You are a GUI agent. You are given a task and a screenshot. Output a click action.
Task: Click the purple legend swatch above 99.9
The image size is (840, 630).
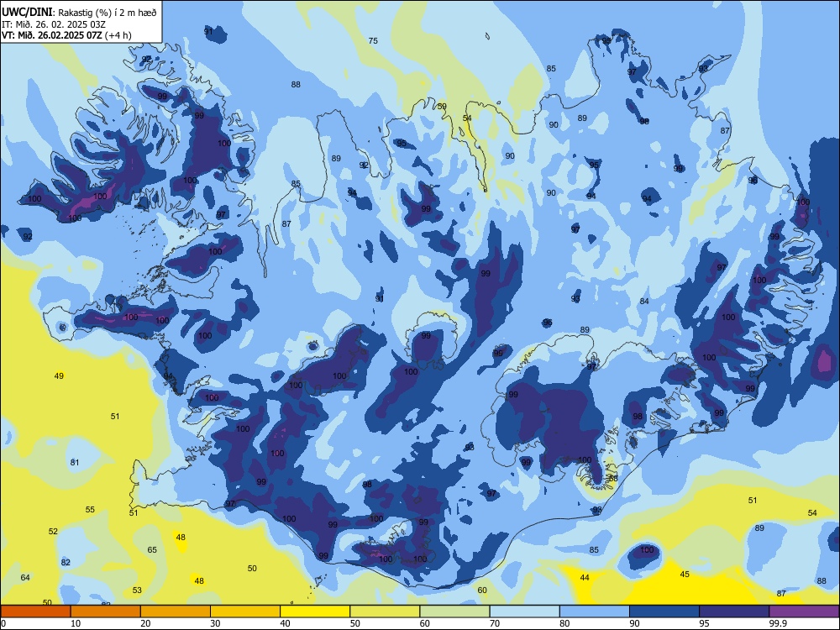804,612
